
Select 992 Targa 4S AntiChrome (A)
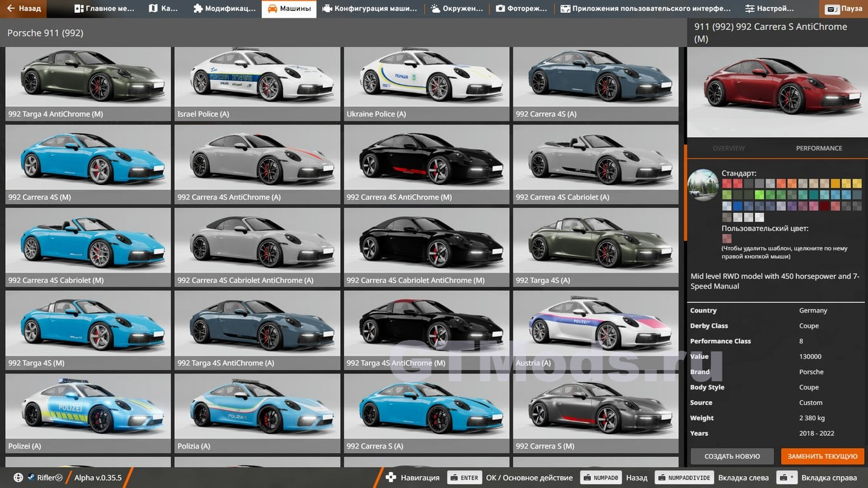point(257,330)
